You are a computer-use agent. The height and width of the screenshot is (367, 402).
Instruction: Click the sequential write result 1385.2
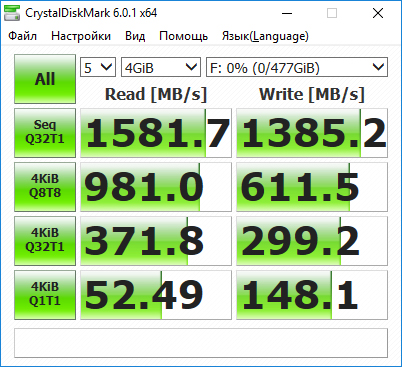click(x=312, y=133)
